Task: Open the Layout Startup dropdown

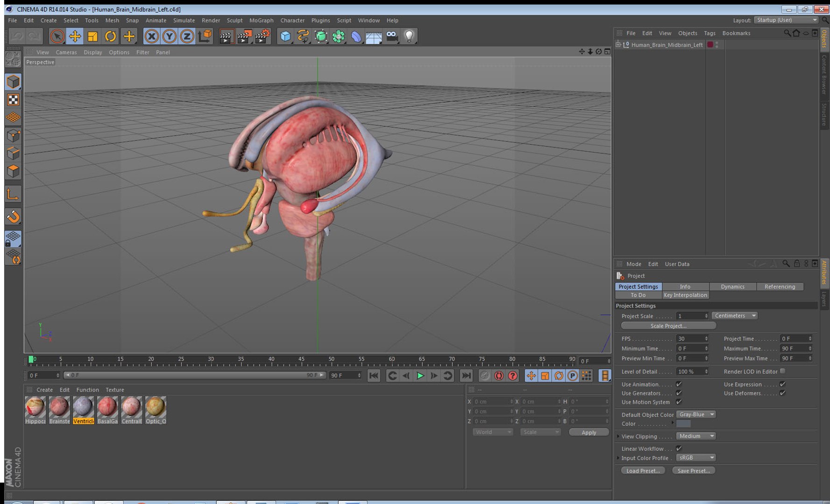Action: [x=787, y=20]
